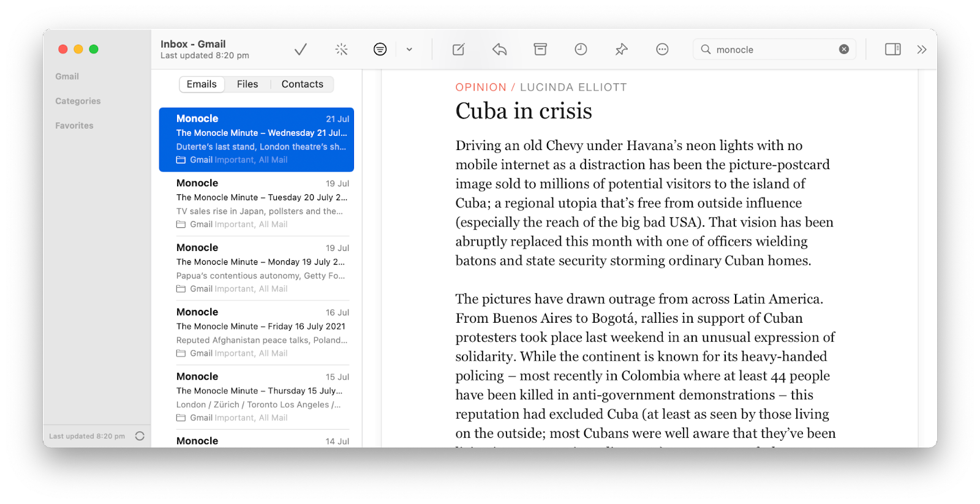The height and width of the screenshot is (504, 980).
Task: Click the folder icon in the Friday 16 July email
Action: (181, 353)
